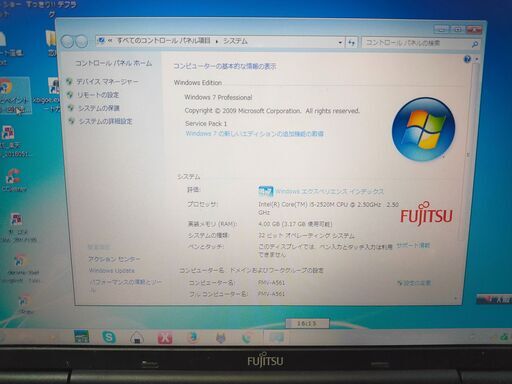This screenshot has width=512, height=384.
Task: Click the refresh button beside the address bar
Action: tap(351, 43)
